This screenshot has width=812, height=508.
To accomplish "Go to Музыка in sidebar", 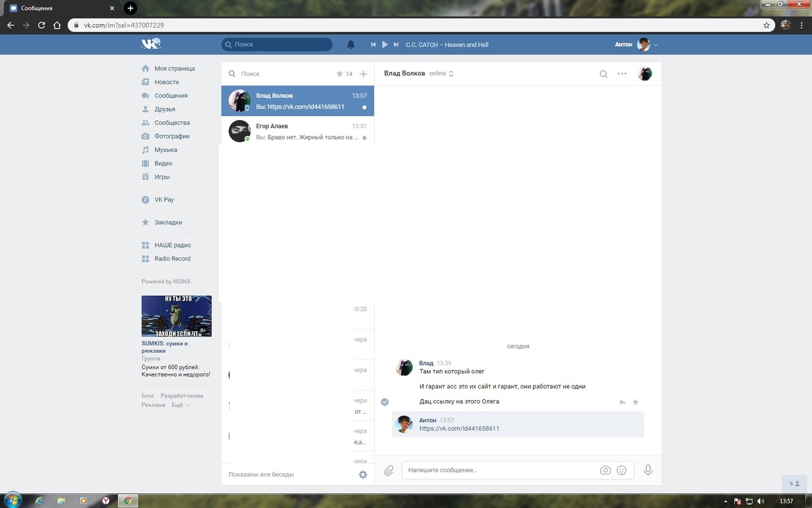I will [x=166, y=150].
